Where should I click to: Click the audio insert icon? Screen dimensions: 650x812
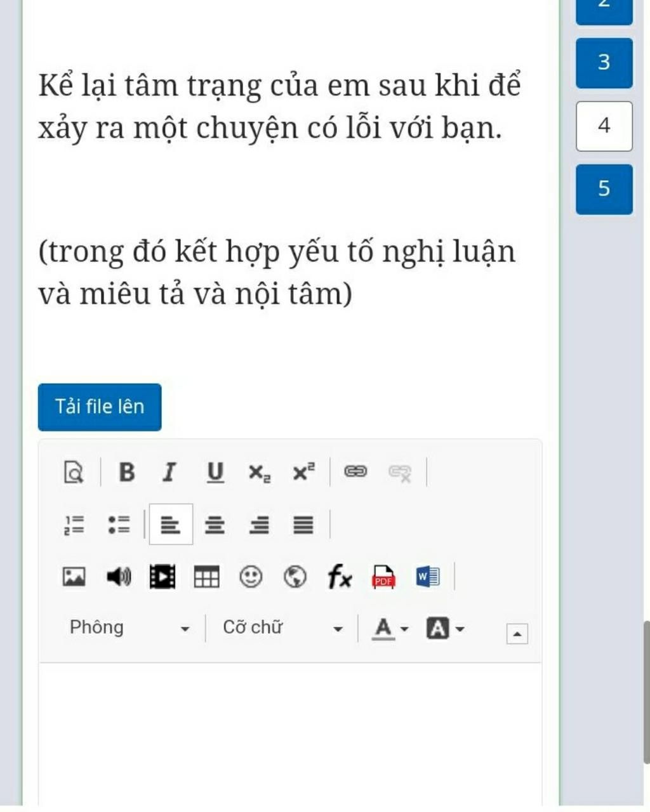pos(119,576)
